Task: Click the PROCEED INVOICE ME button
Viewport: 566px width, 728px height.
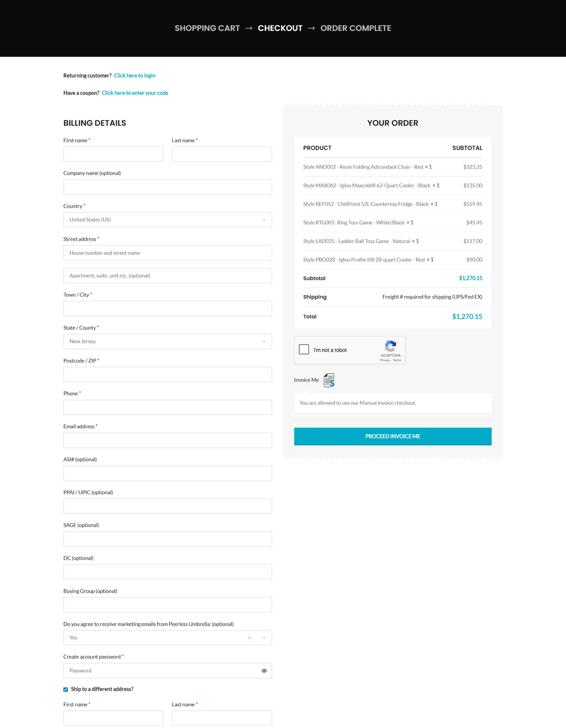Action: tap(393, 436)
